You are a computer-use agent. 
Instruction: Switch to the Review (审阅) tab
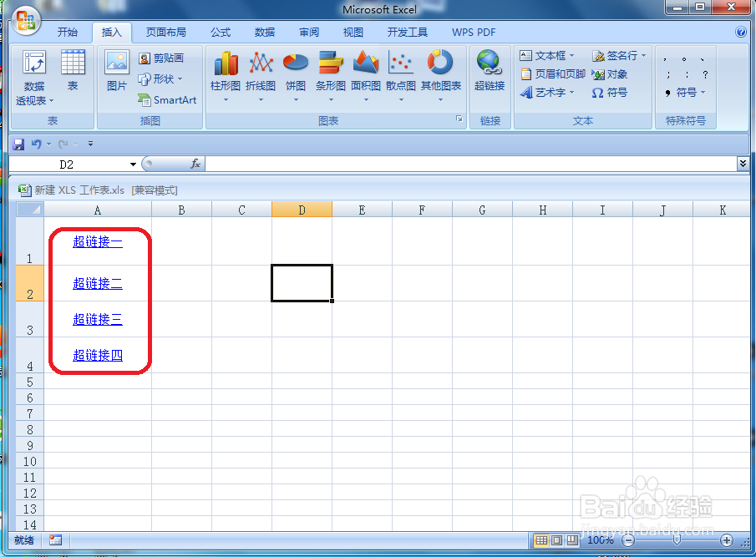tap(309, 33)
